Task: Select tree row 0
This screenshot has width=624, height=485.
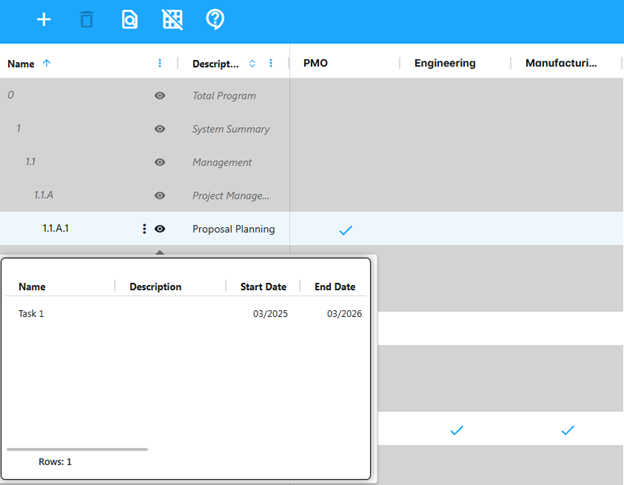Action: [x=11, y=95]
